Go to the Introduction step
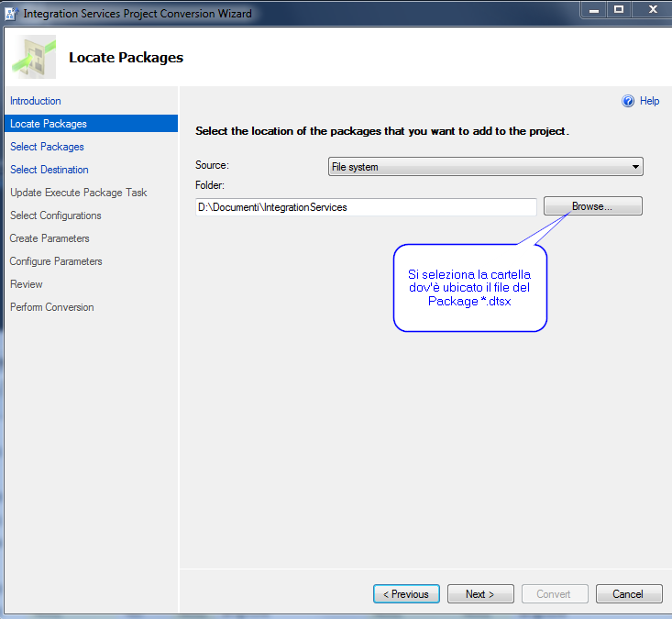The width and height of the screenshot is (672, 619). pyautogui.click(x=36, y=101)
